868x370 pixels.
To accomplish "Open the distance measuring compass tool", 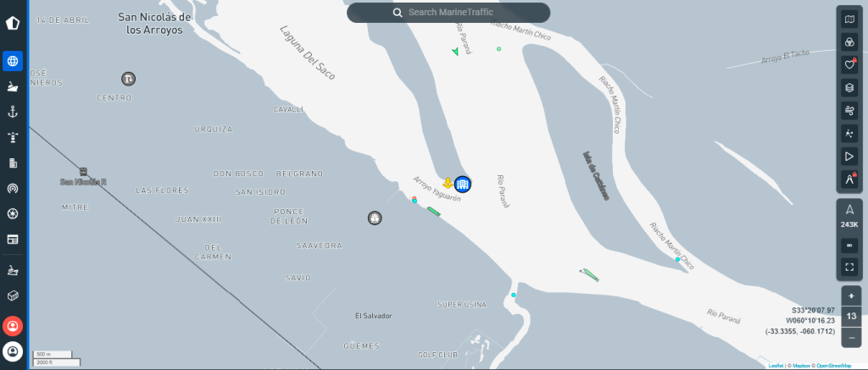I will pyautogui.click(x=849, y=179).
